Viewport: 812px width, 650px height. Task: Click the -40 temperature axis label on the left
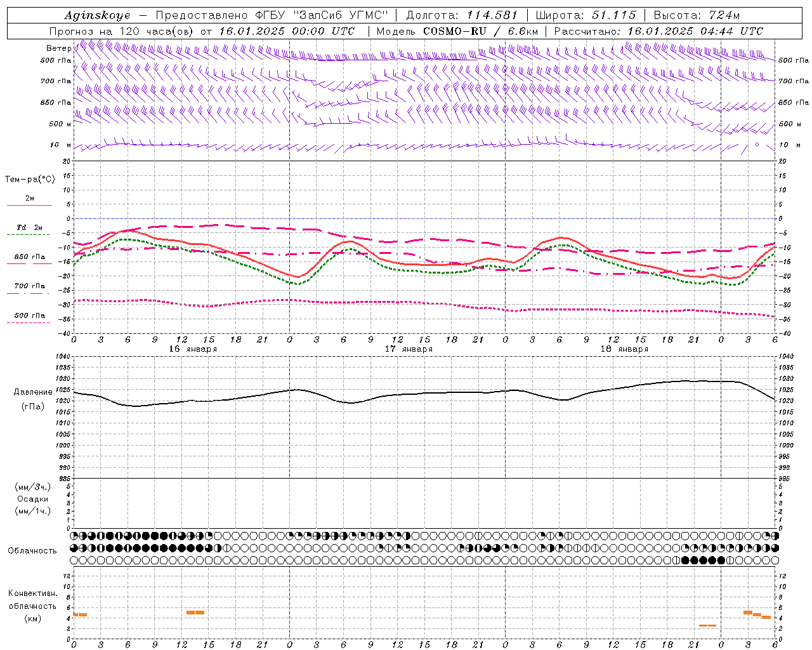click(65, 333)
